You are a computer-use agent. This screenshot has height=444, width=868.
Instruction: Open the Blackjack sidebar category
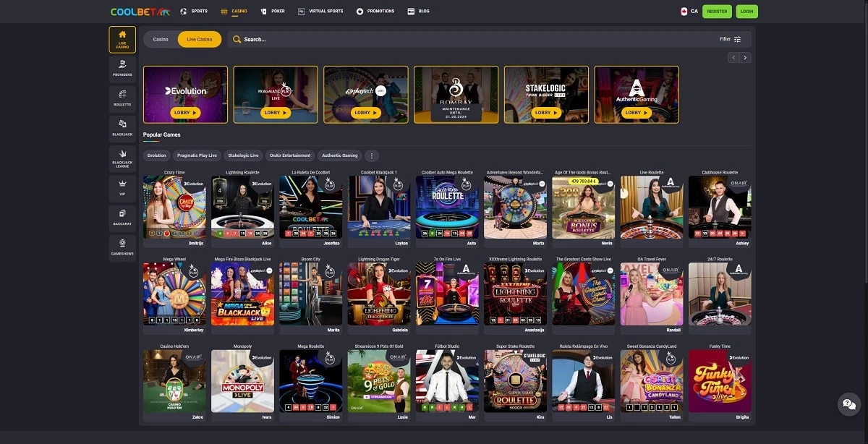[122, 127]
